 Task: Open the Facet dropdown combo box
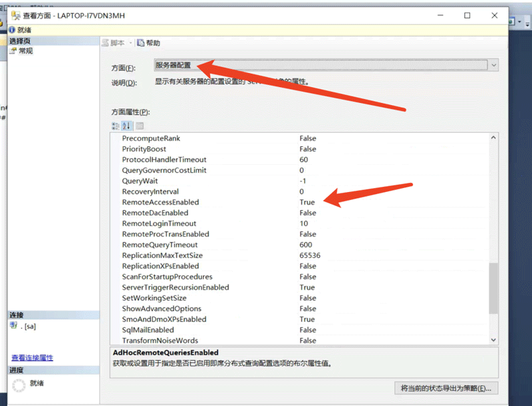click(x=326, y=65)
